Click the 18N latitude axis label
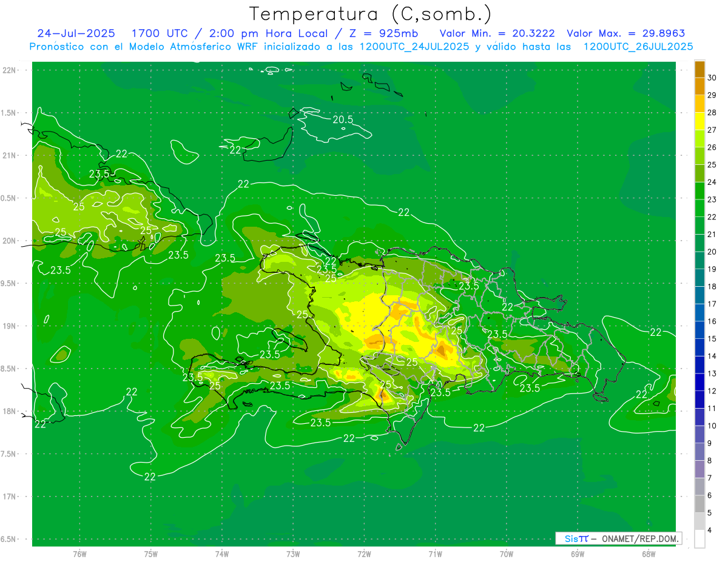This screenshot has height=562, width=728. 9,411
